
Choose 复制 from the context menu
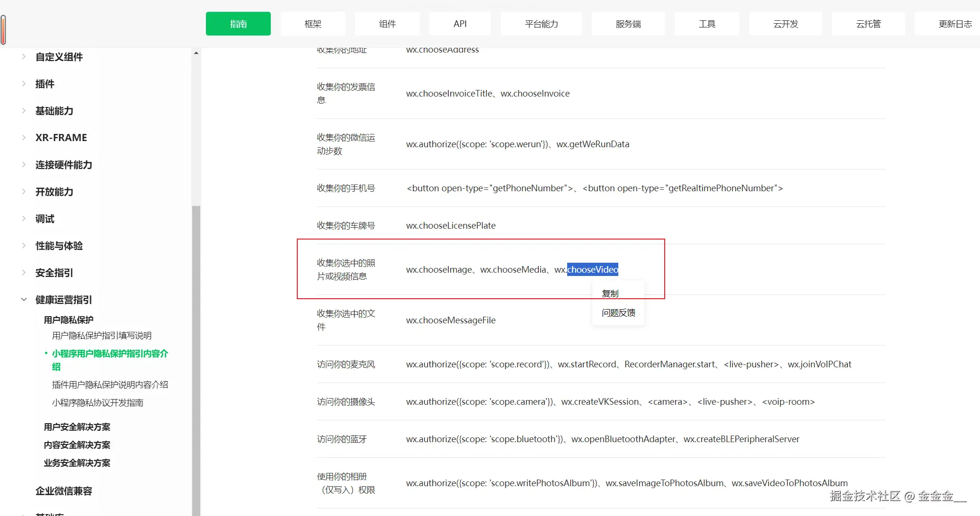pyautogui.click(x=610, y=294)
